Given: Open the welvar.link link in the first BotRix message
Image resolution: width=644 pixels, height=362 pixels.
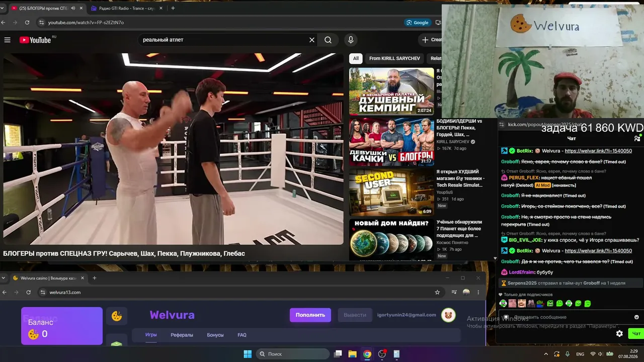Looking at the screenshot, I should pyautogui.click(x=598, y=151).
